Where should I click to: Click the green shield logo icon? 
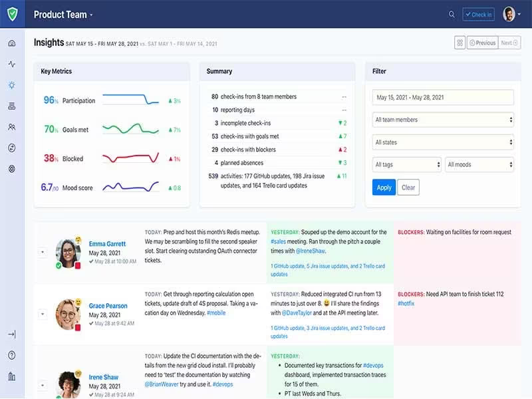(x=12, y=14)
